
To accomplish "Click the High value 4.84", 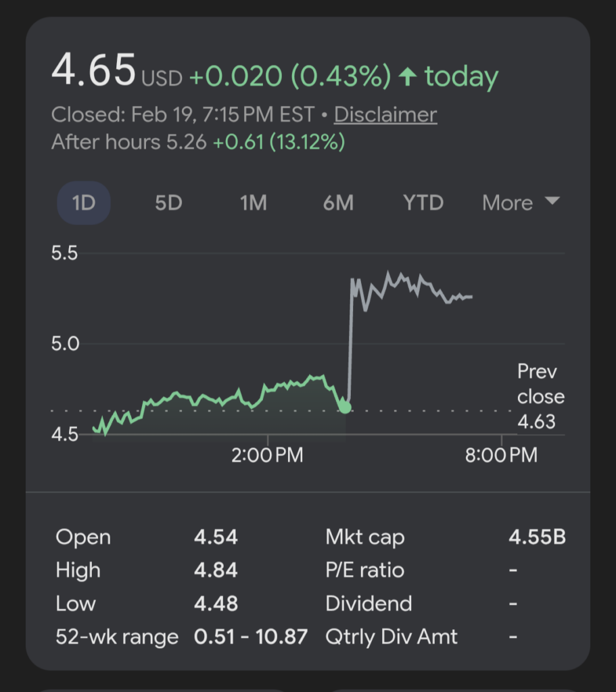I will coord(216,570).
